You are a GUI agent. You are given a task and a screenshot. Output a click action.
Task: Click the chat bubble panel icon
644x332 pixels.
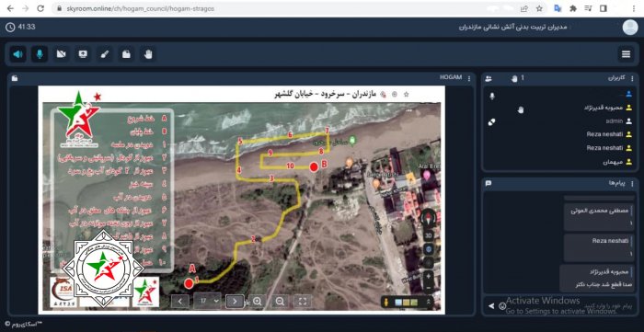click(489, 183)
